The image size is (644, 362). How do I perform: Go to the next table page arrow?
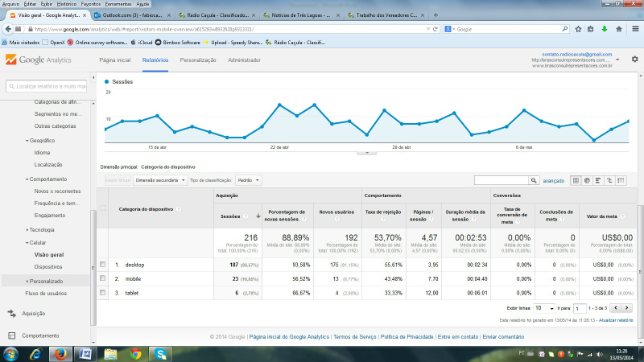[626, 307]
